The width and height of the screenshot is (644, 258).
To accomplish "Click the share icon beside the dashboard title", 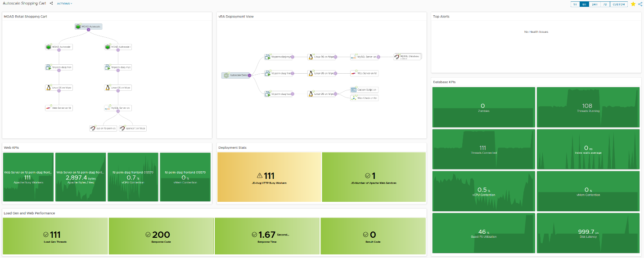I will click(x=51, y=3).
